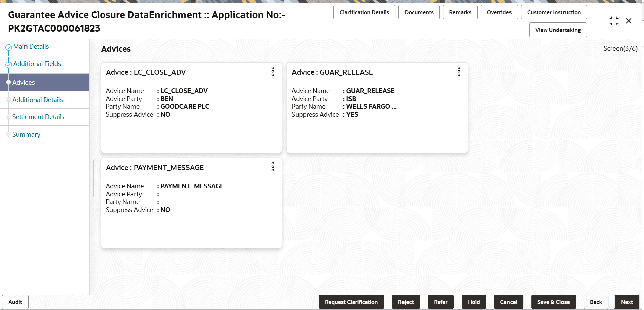
Task: Open Clarification Details
Action: click(364, 12)
